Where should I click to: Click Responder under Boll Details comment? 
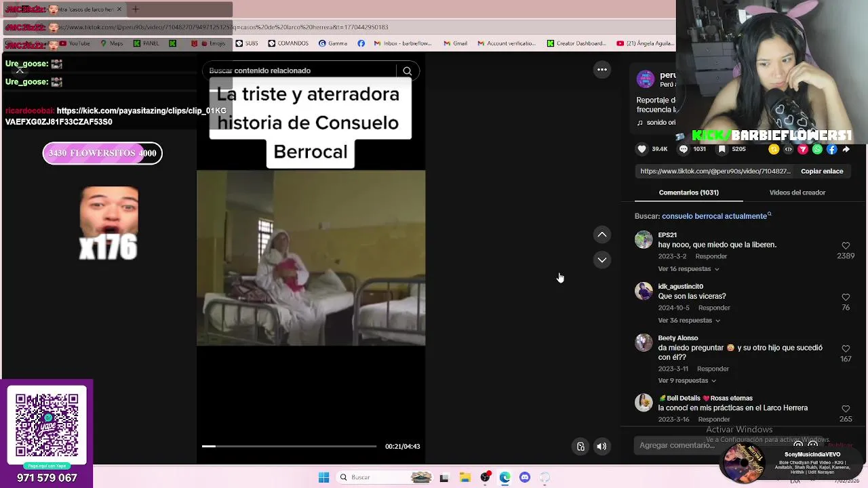pyautogui.click(x=714, y=420)
